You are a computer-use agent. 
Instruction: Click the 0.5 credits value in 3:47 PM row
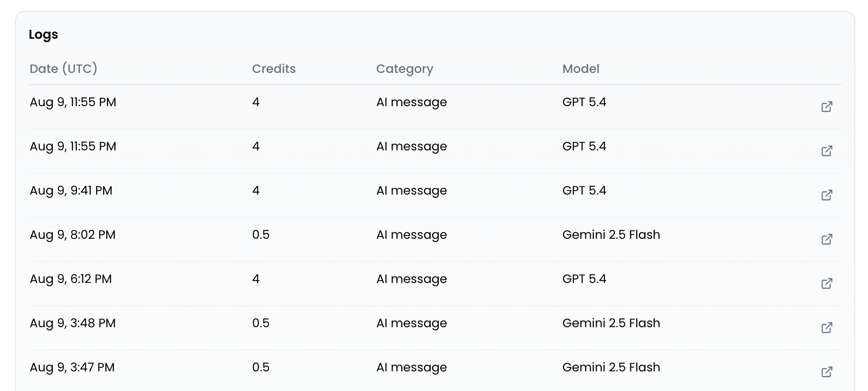coord(261,367)
